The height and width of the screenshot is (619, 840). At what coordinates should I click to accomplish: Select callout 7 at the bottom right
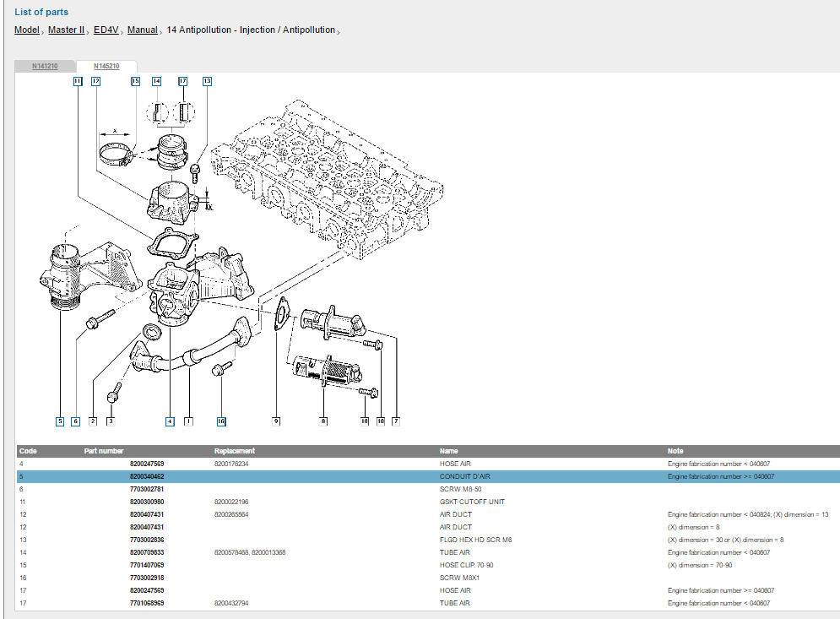(395, 421)
